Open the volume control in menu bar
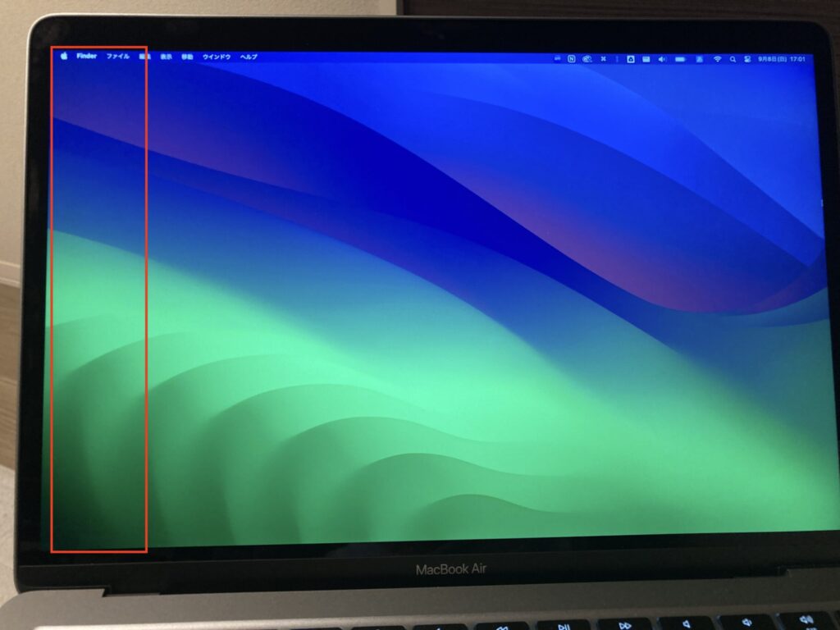 pyautogui.click(x=662, y=59)
